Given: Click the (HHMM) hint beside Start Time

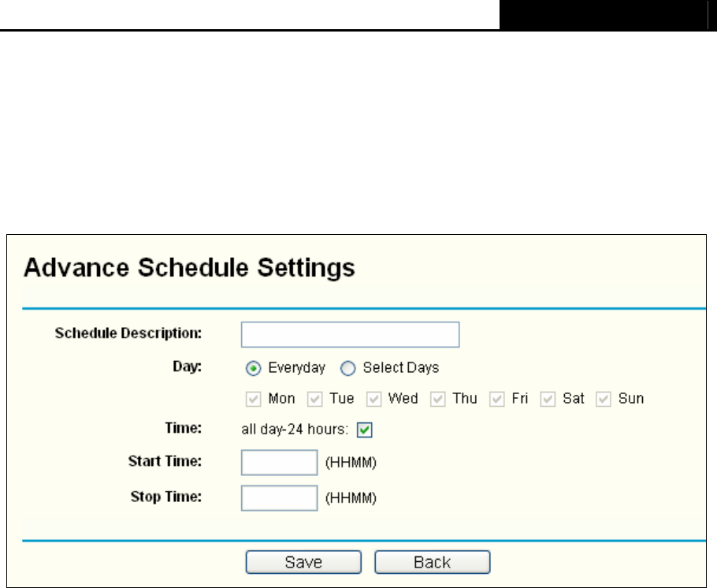Looking at the screenshot, I should tap(351, 463).
